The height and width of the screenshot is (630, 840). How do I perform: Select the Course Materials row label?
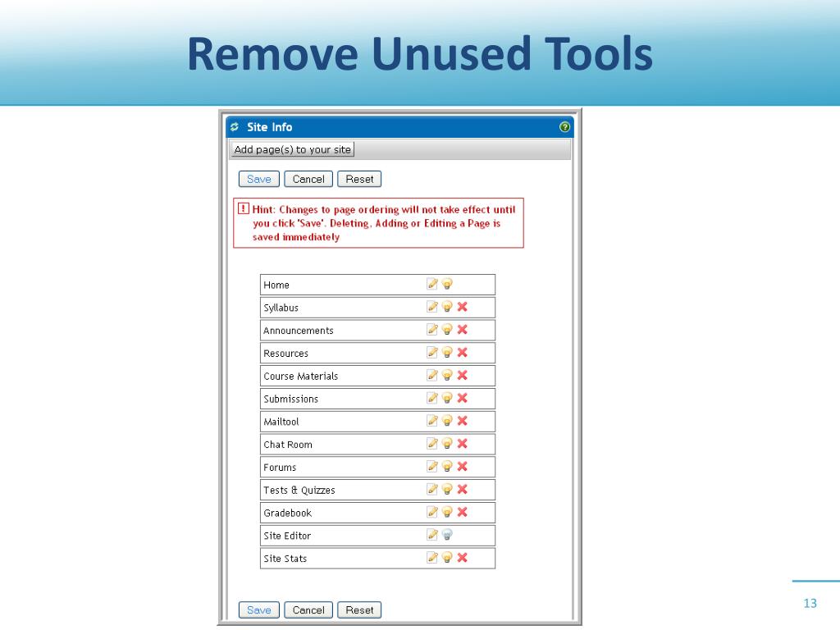(x=301, y=376)
